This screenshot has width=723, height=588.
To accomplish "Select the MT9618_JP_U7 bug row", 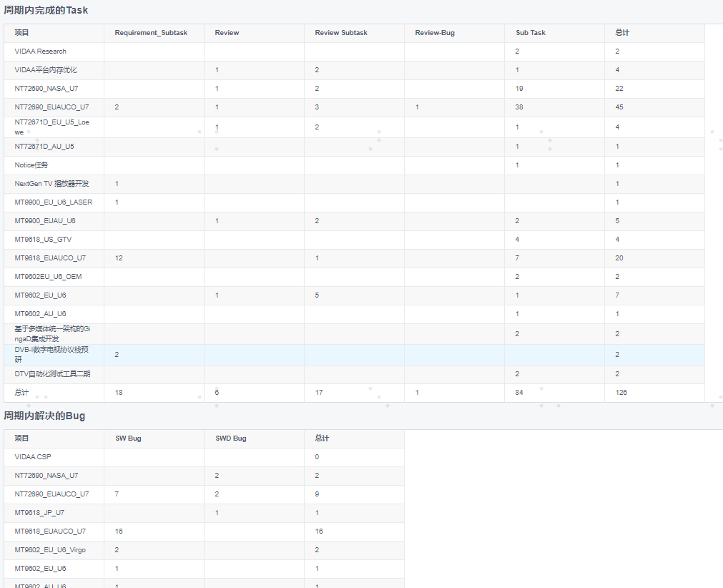I will 39,513.
